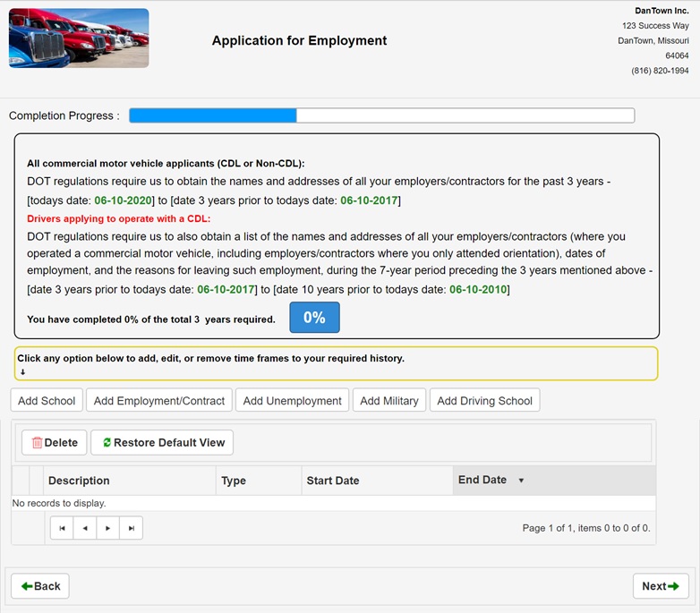Sort by the Description column header
The width and height of the screenshot is (700, 613).
coord(79,481)
